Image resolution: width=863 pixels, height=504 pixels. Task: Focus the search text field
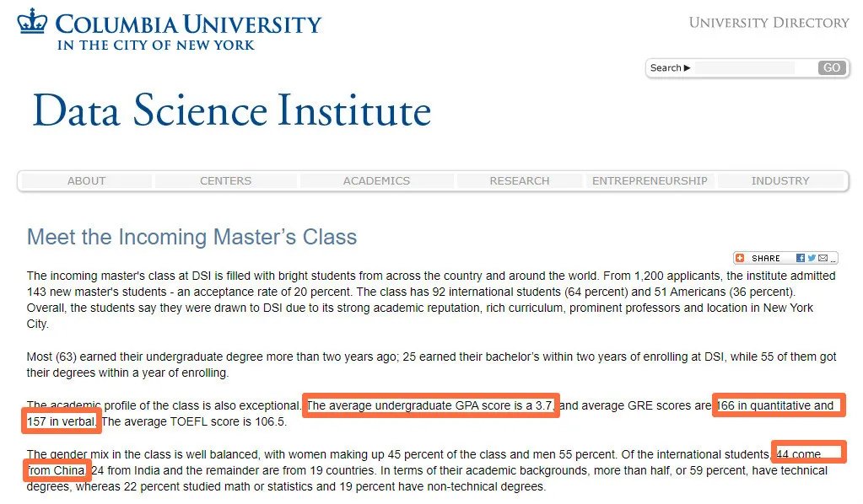(745, 67)
